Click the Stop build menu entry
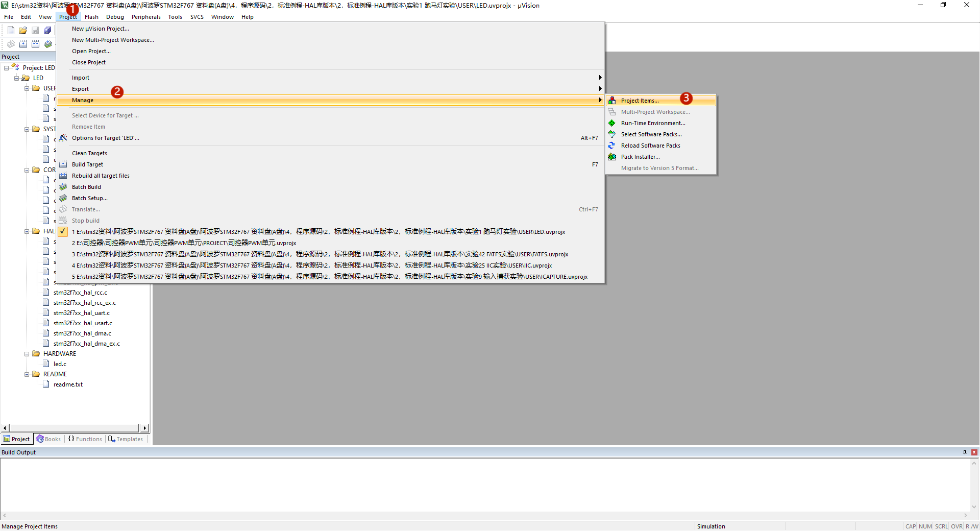 pos(330,221)
